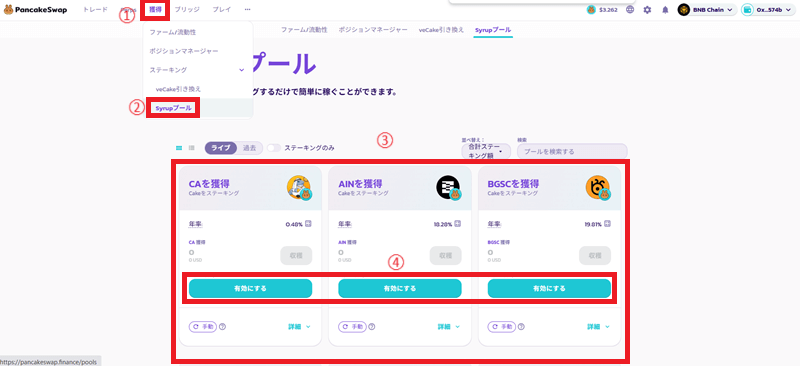Switch to card grid view icon
This screenshot has height=366, width=800.
click(x=179, y=148)
